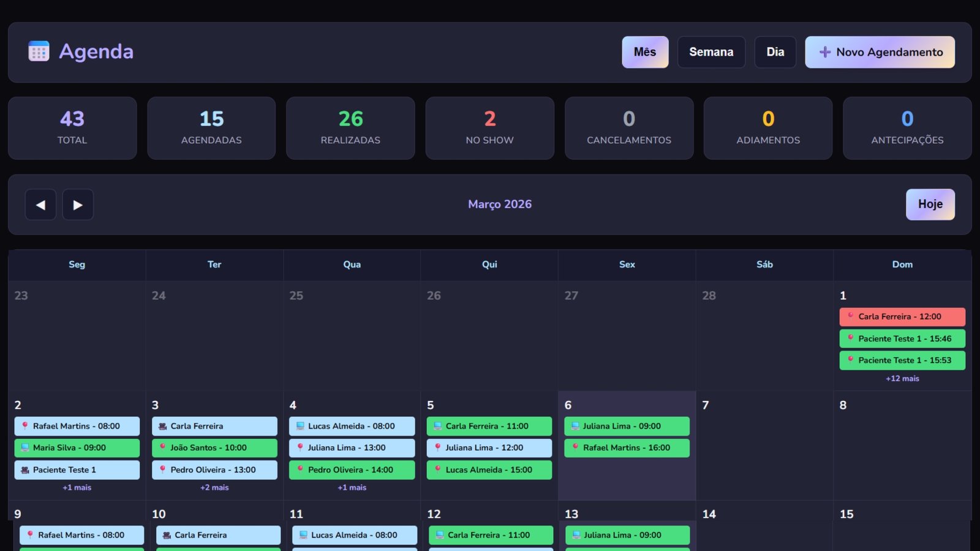
Task: Expand +12 mais on March 1
Action: (x=902, y=378)
